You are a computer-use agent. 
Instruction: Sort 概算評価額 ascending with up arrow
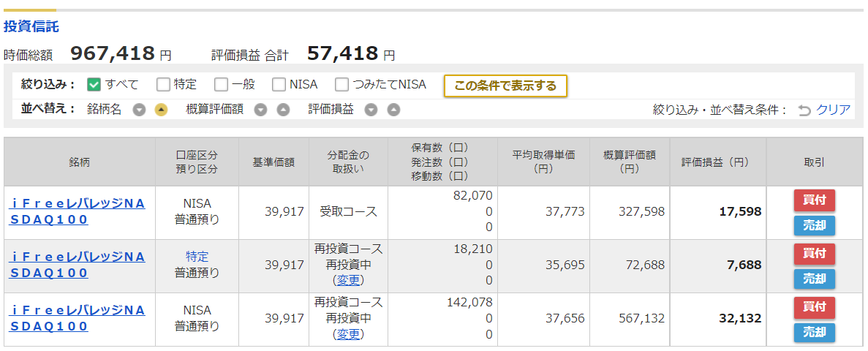pos(283,110)
